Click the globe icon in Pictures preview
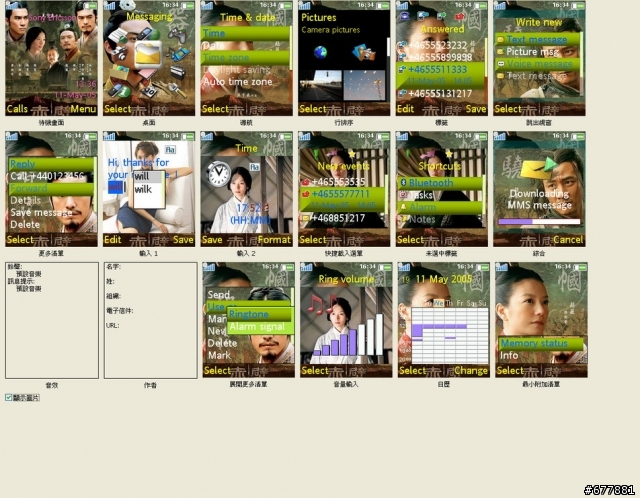640x498 pixels. (320, 52)
